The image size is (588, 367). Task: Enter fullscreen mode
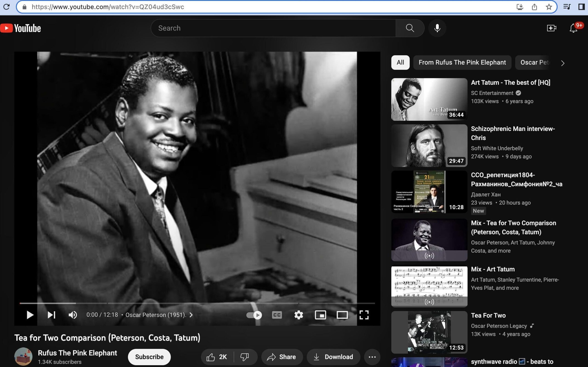364,315
